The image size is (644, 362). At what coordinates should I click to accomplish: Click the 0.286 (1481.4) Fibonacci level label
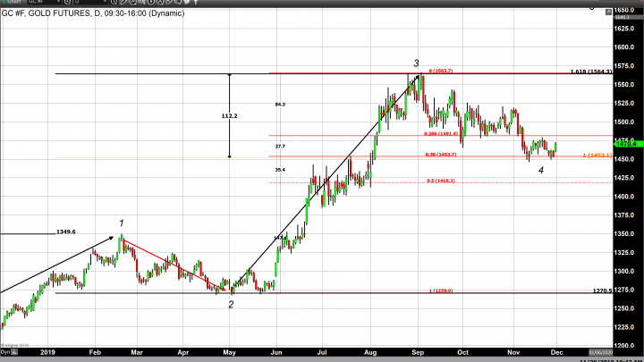pyautogui.click(x=440, y=133)
